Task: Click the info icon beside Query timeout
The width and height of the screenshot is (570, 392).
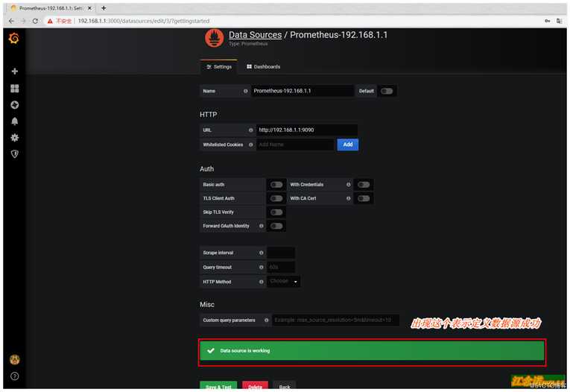Action: (261, 268)
